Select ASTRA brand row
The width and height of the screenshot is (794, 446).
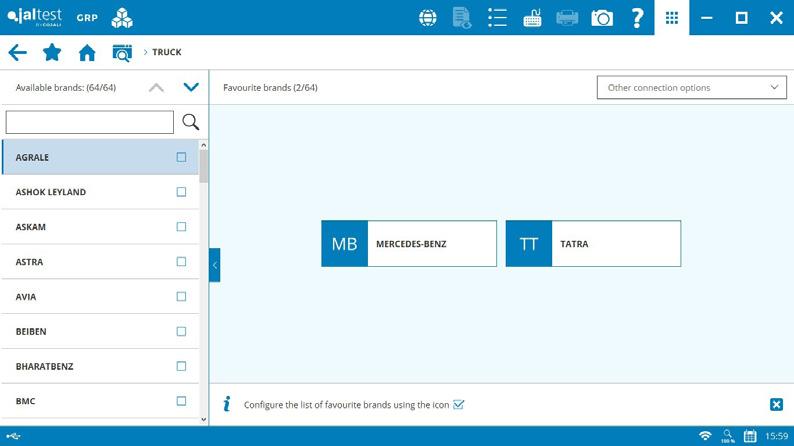(x=100, y=262)
